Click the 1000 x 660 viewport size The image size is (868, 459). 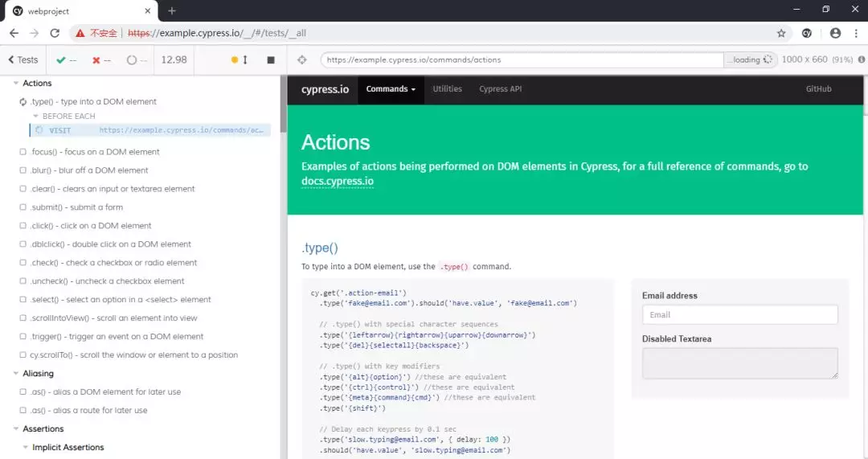coord(805,59)
